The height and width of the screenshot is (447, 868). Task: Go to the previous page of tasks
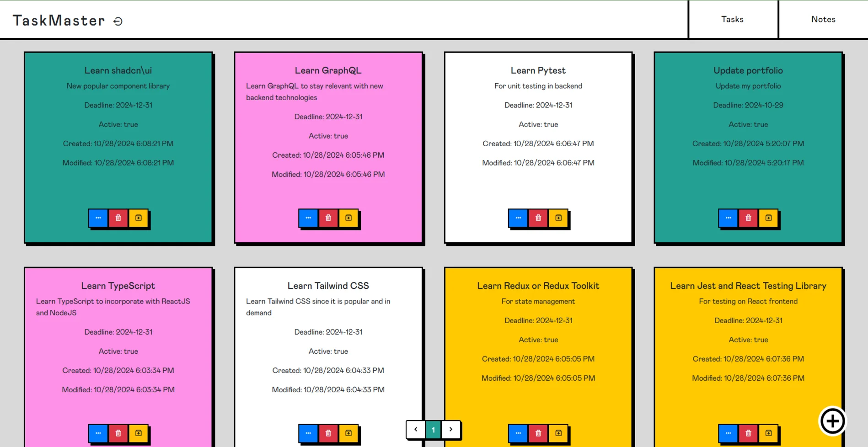point(416,430)
